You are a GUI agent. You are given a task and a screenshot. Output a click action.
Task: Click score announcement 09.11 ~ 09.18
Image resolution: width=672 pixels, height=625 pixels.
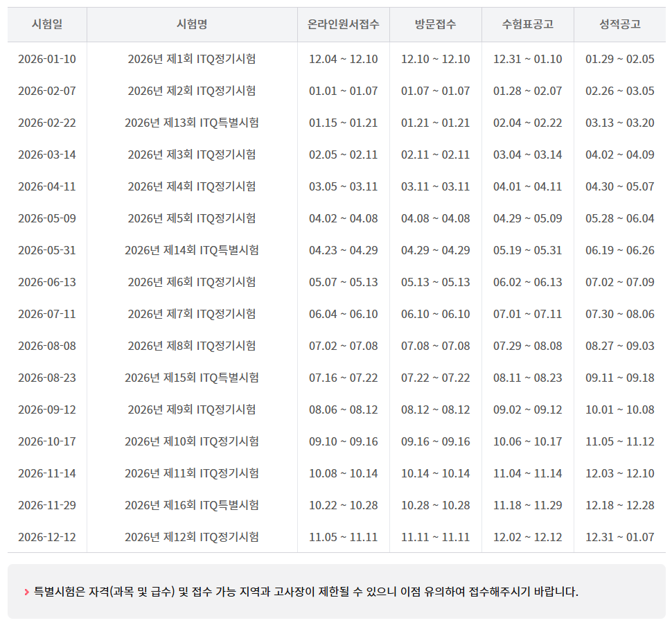(x=620, y=378)
